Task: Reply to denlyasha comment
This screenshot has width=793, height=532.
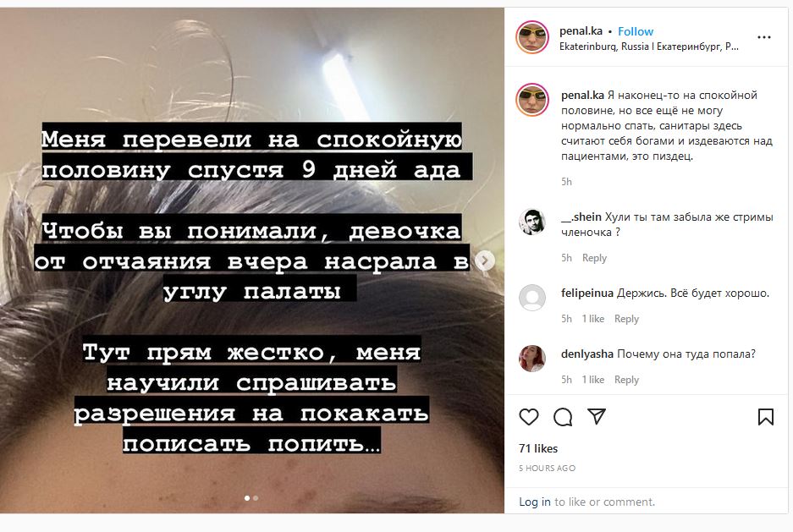Action: 626,380
